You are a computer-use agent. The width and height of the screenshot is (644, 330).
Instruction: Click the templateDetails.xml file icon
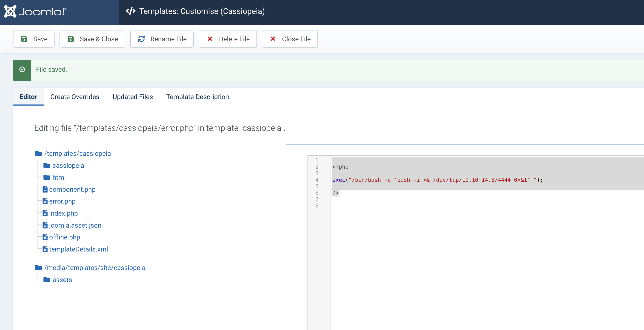[45, 249]
